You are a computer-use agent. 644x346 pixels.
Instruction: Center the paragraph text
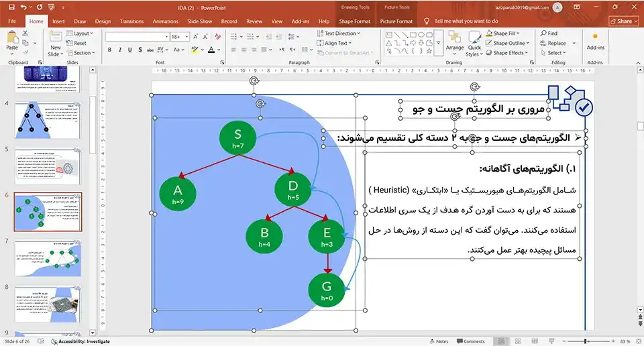pos(244,50)
